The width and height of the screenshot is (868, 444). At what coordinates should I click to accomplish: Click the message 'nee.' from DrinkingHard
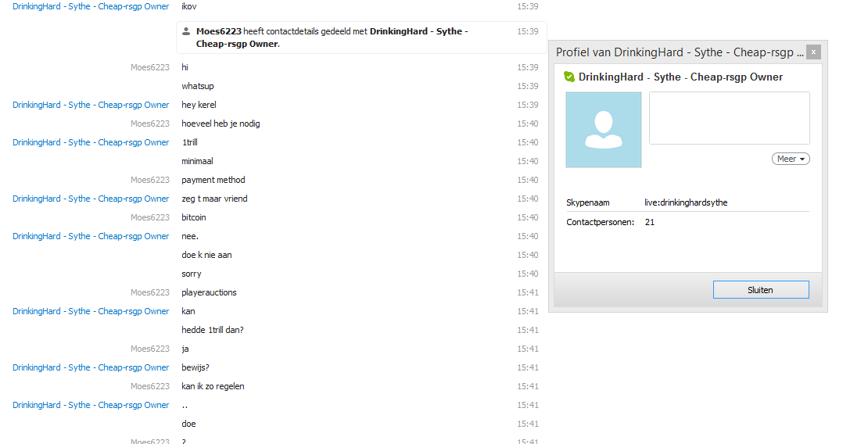(190, 236)
